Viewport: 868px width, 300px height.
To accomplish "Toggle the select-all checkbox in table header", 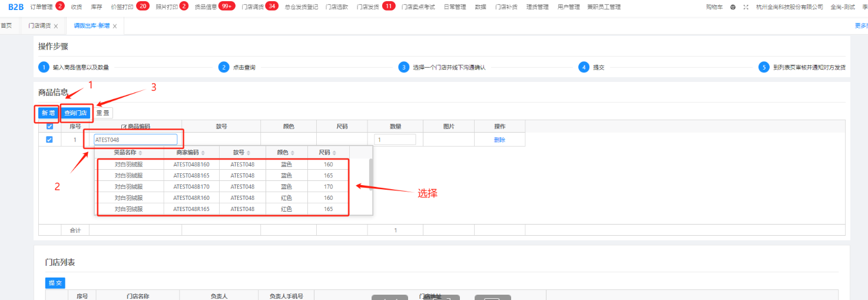I will tap(49, 127).
